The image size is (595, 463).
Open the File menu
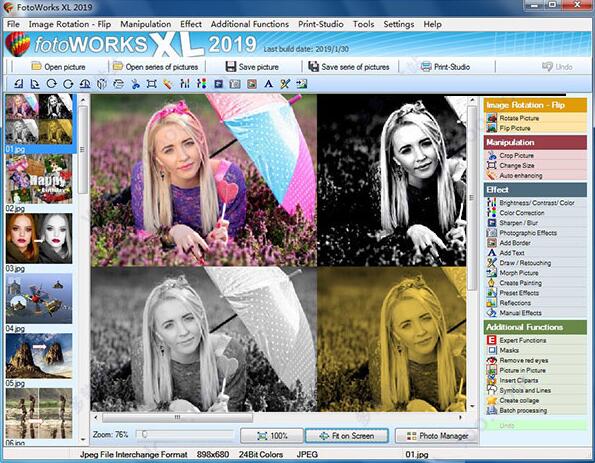(13, 24)
